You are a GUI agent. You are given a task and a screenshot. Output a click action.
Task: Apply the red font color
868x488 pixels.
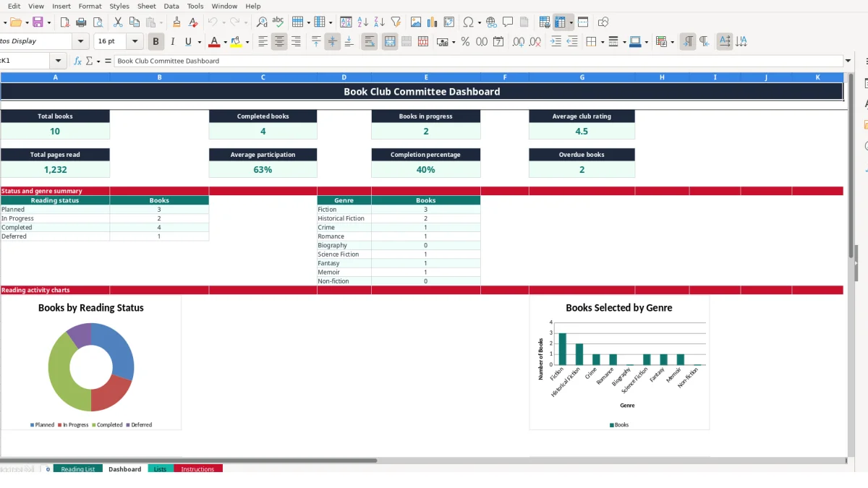[213, 42]
